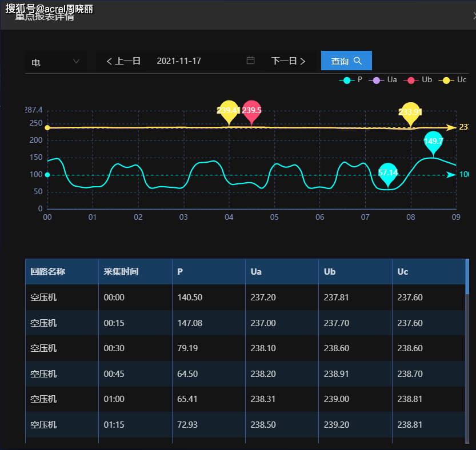Click the yellow 239.41 peak marker pin

(229, 111)
